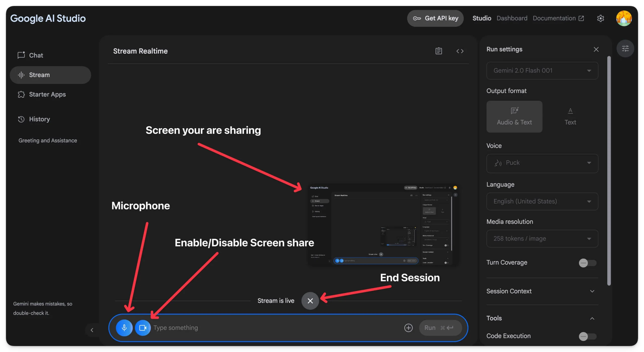This screenshot has height=352, width=644.
Task: End the live stream session
Action: [310, 301]
